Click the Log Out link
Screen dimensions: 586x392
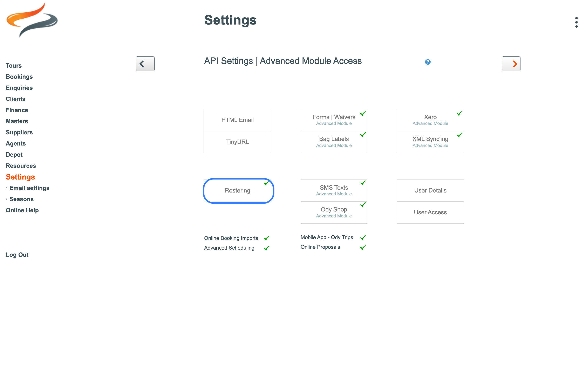pos(17,255)
